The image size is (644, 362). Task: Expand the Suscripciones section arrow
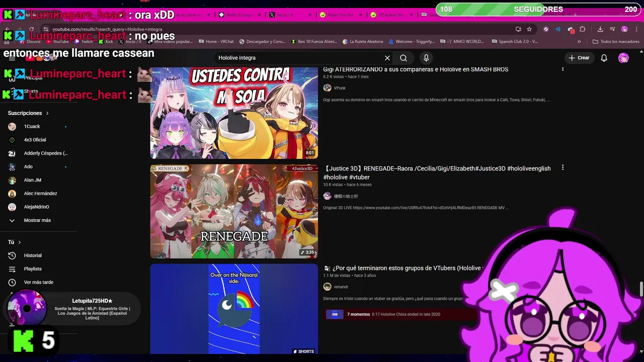point(47,113)
